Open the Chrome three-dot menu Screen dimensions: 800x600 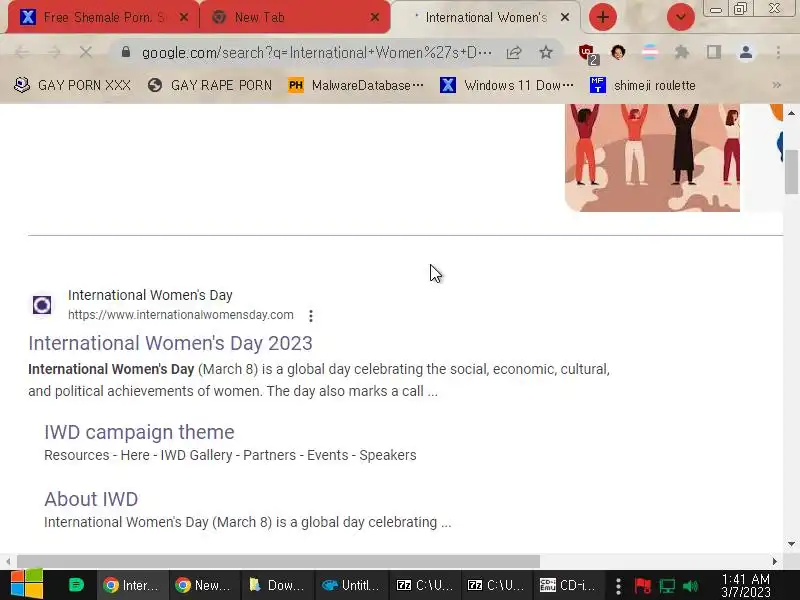click(778, 52)
